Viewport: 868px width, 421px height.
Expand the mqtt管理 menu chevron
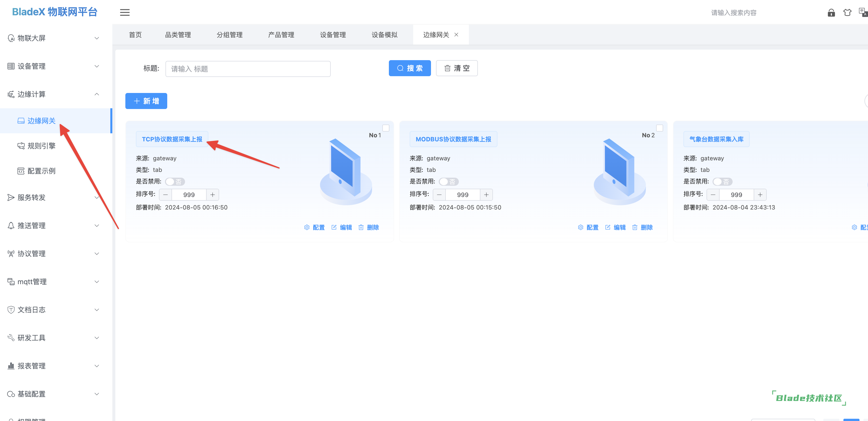click(x=97, y=282)
